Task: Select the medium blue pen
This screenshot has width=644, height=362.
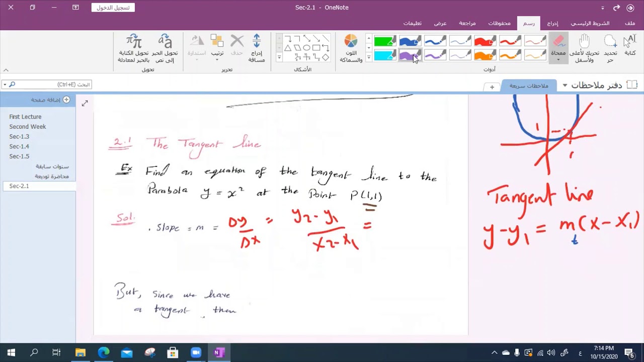Action: (435, 41)
